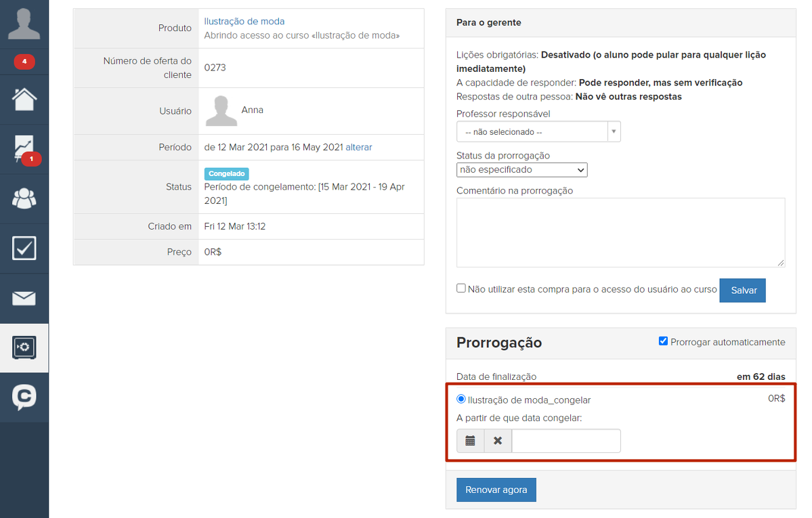Click the alterar link next to period
812x518 pixels.
coord(358,147)
